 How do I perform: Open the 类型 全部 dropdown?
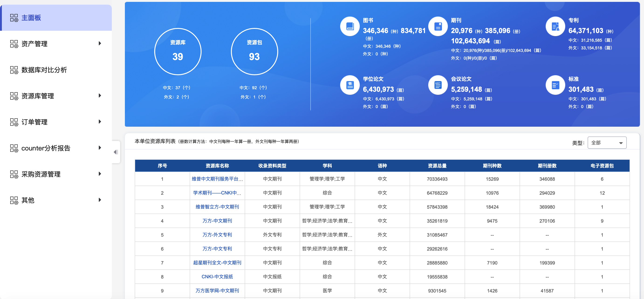pyautogui.click(x=607, y=143)
